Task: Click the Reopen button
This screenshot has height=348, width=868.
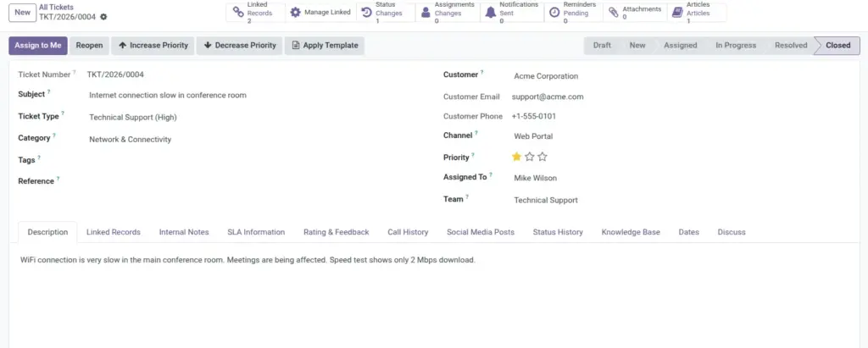Action: 89,46
